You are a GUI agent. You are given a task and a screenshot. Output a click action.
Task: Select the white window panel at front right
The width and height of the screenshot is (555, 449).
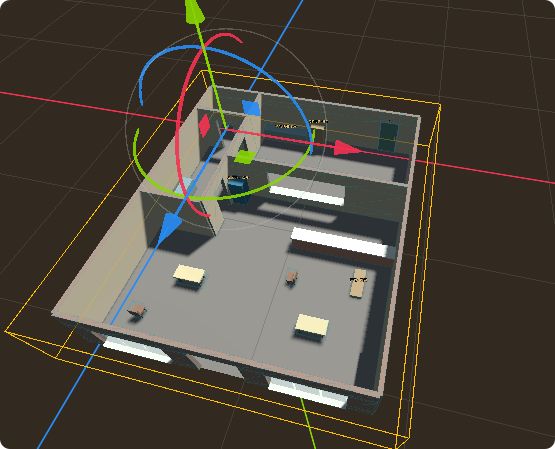(308, 392)
